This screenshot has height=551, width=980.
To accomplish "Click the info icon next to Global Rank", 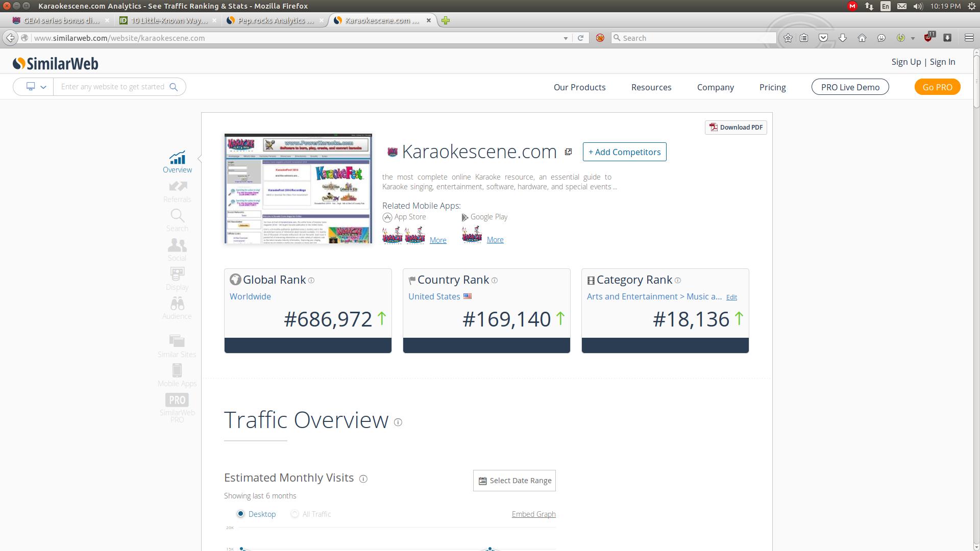I will point(311,281).
